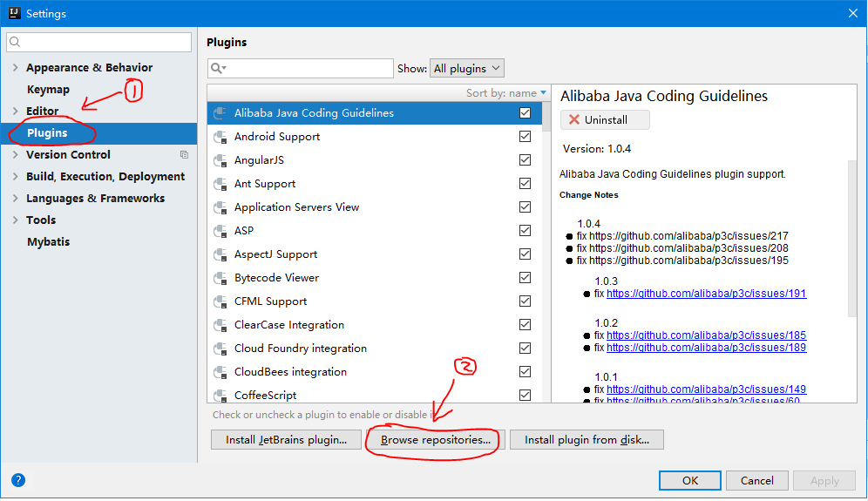
Task: Select Keymap in the settings tree
Action: pyautogui.click(x=48, y=89)
